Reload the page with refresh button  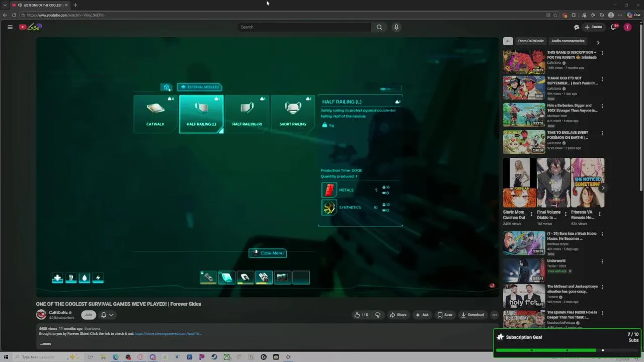point(14,15)
